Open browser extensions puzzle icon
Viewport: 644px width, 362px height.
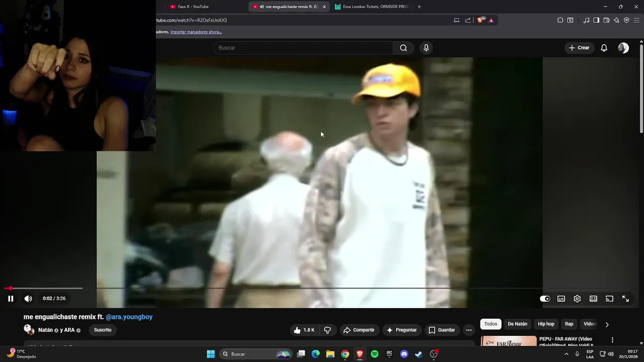point(560,20)
